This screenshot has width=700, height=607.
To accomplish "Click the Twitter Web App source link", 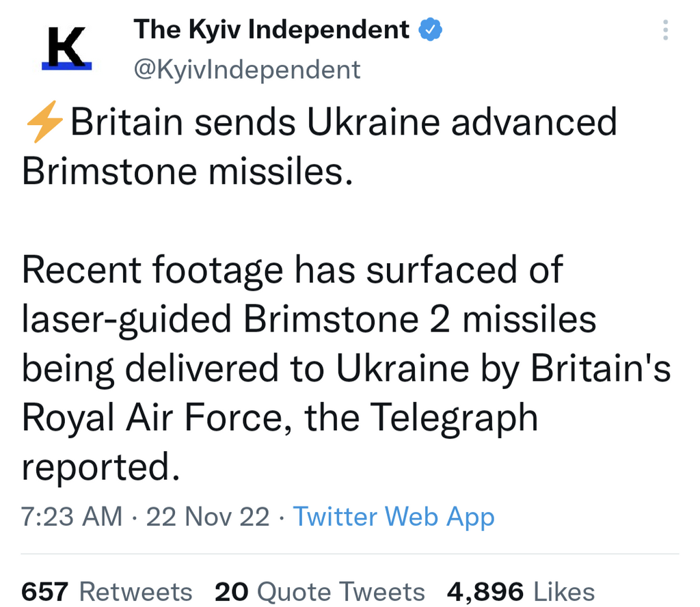I will click(393, 517).
